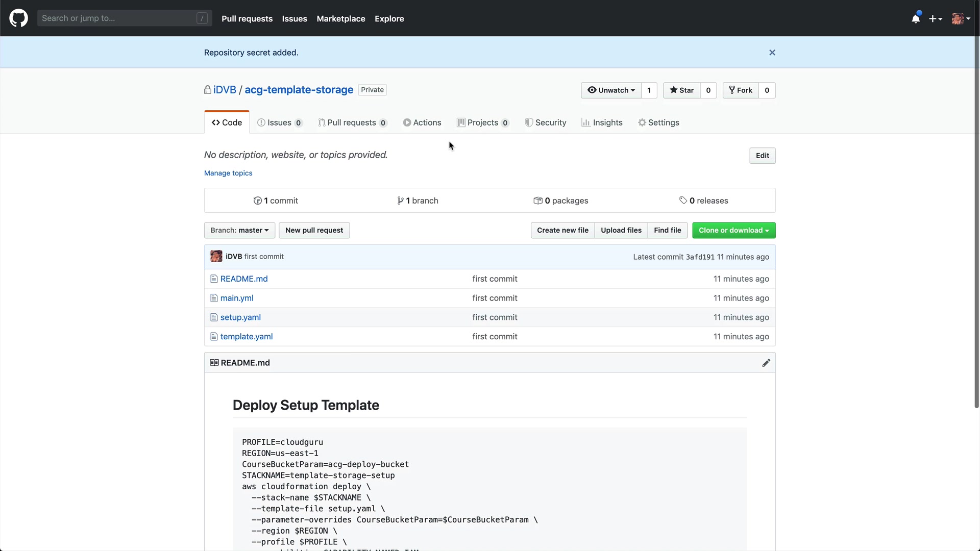Open the notifications bell
This screenshot has height=551, width=980.
pyautogui.click(x=916, y=19)
